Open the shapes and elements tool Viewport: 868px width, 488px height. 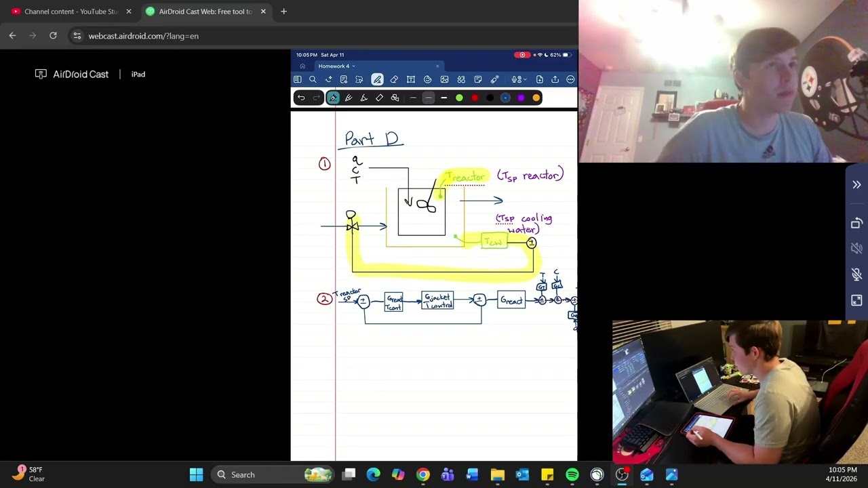(x=461, y=79)
